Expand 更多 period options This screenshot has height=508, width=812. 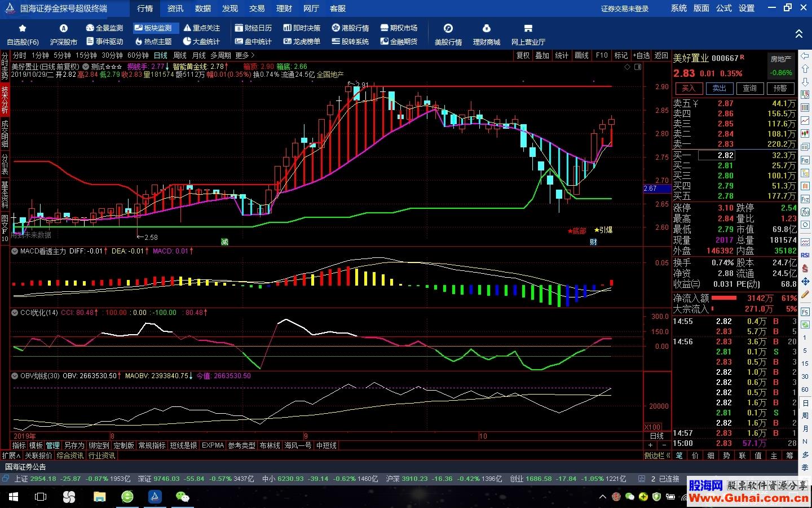click(245, 55)
